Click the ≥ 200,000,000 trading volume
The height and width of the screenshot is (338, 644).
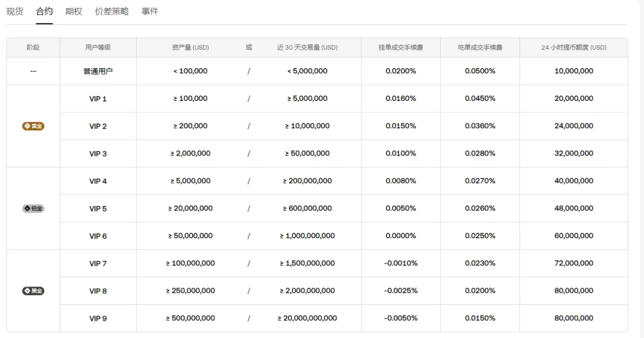(308, 181)
